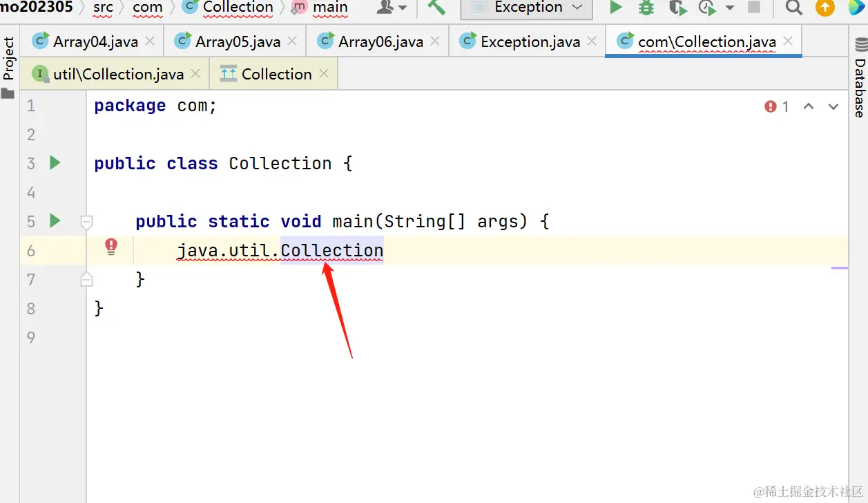The image size is (868, 503).
Task: Click the 'src' breadcrumb
Action: coord(103,8)
